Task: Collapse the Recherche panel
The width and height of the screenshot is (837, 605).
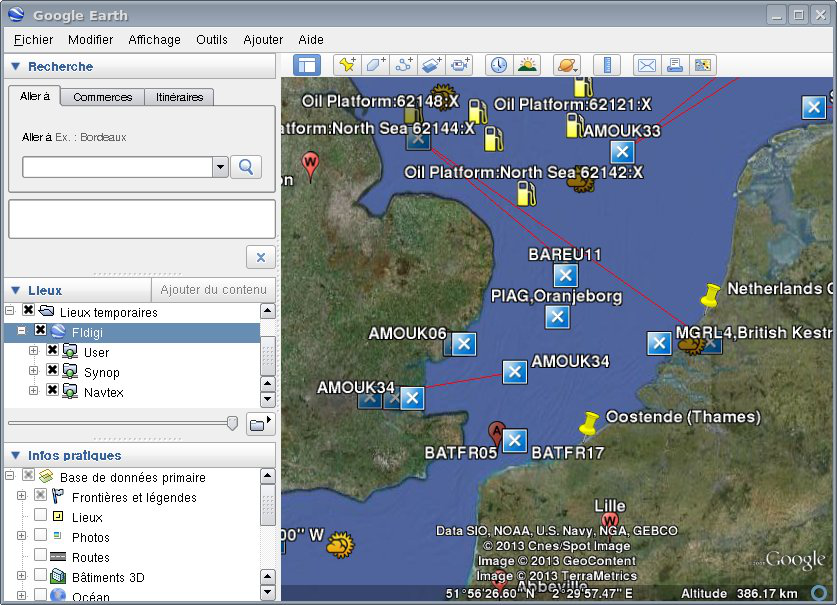Action: click(15, 66)
